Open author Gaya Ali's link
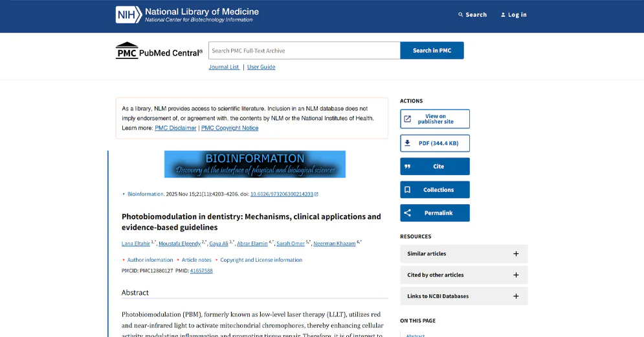This screenshot has width=644, height=337. [219, 244]
